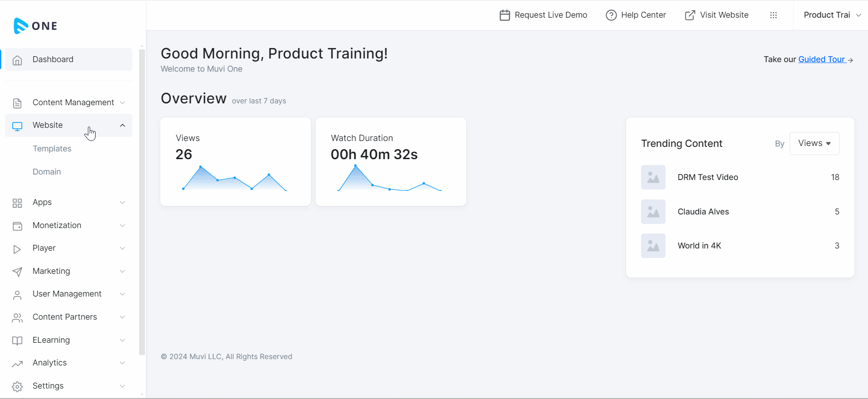
Task: Click the calendar icon beside Request Live Demo
Action: click(505, 15)
